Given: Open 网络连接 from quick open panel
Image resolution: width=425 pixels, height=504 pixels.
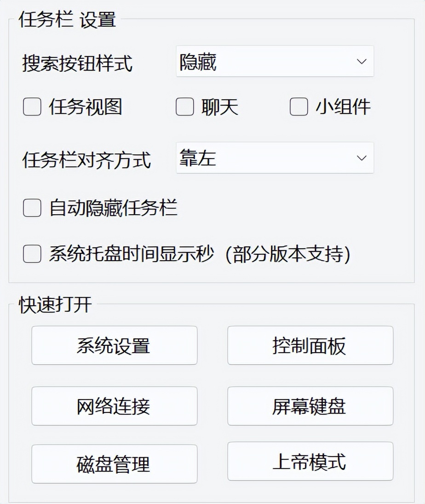Looking at the screenshot, I should 114,406.
